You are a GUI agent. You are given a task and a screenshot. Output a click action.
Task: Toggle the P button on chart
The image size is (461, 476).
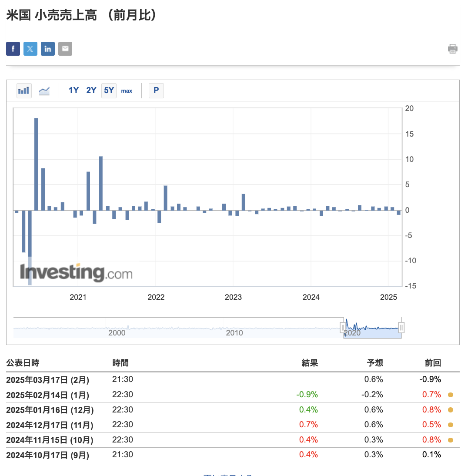pyautogui.click(x=156, y=91)
